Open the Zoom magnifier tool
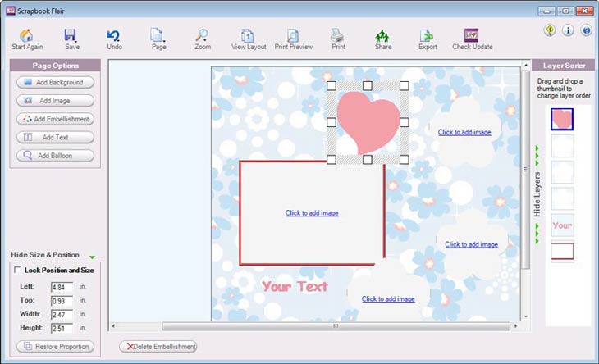The image size is (599, 364). pyautogui.click(x=202, y=36)
